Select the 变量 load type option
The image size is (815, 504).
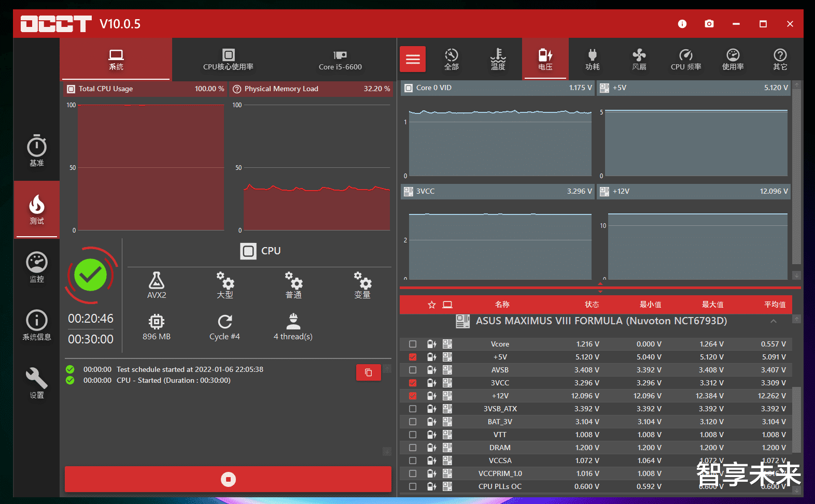pyautogui.click(x=362, y=285)
